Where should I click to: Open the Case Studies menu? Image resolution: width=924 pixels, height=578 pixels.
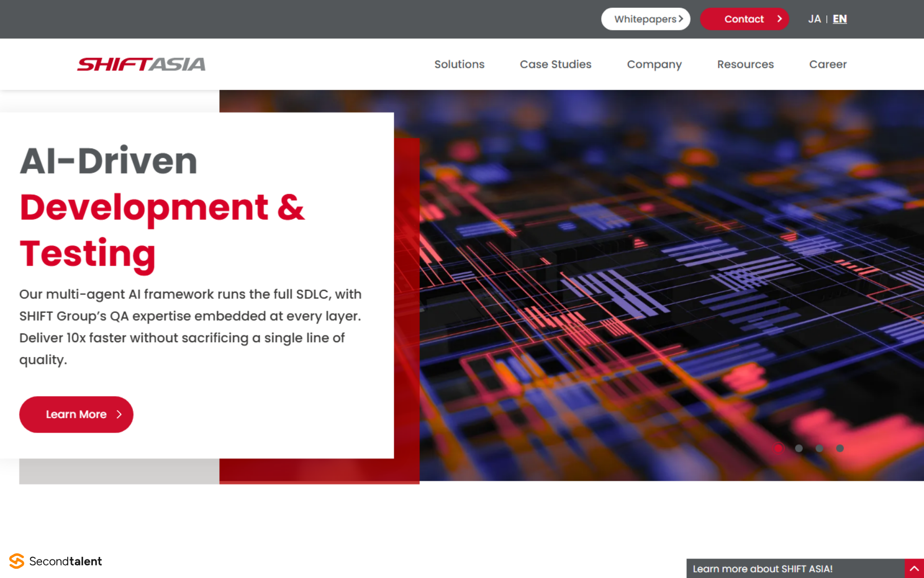555,64
